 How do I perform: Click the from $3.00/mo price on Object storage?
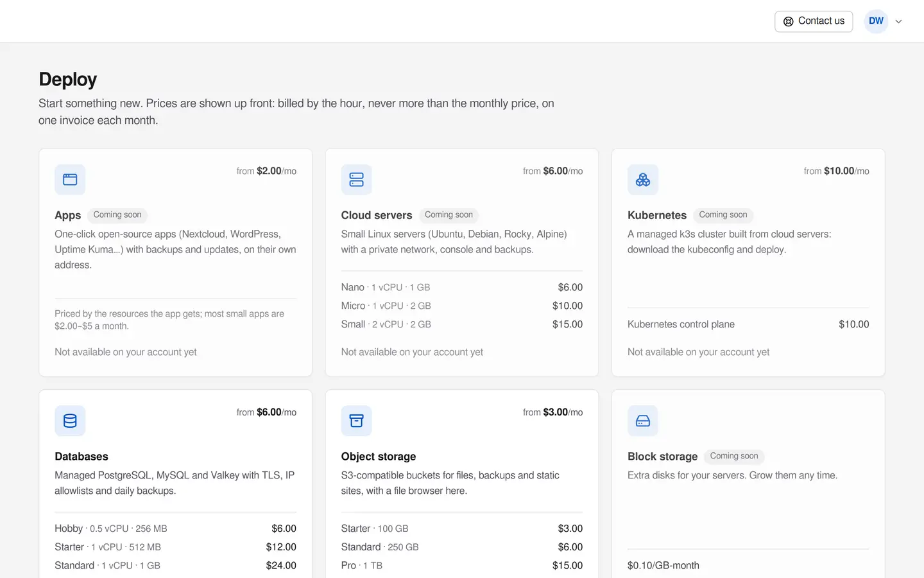(x=552, y=413)
